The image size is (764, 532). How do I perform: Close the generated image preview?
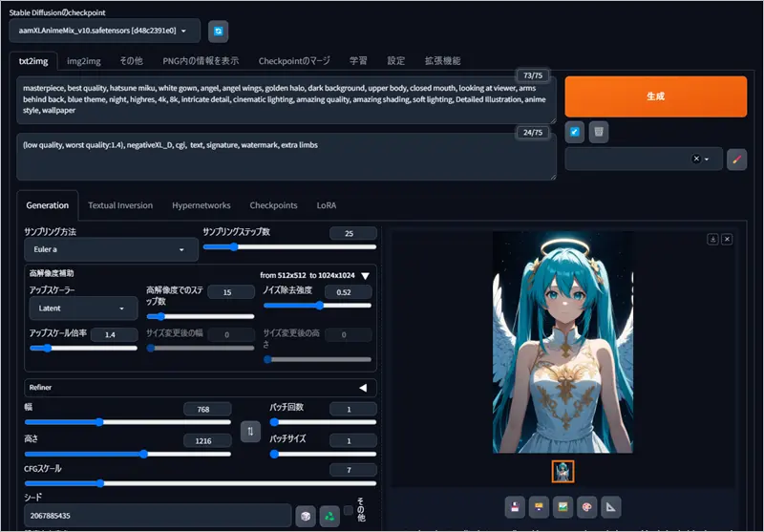coord(727,239)
